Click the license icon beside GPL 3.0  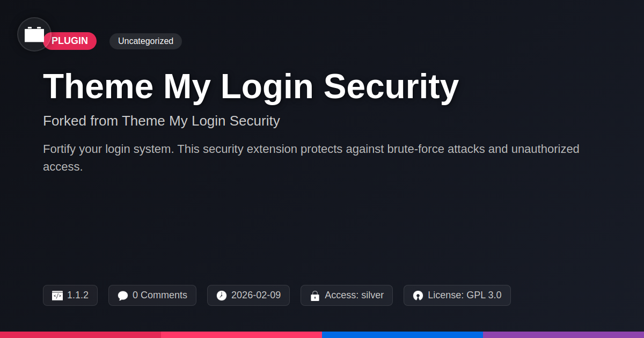418,296
